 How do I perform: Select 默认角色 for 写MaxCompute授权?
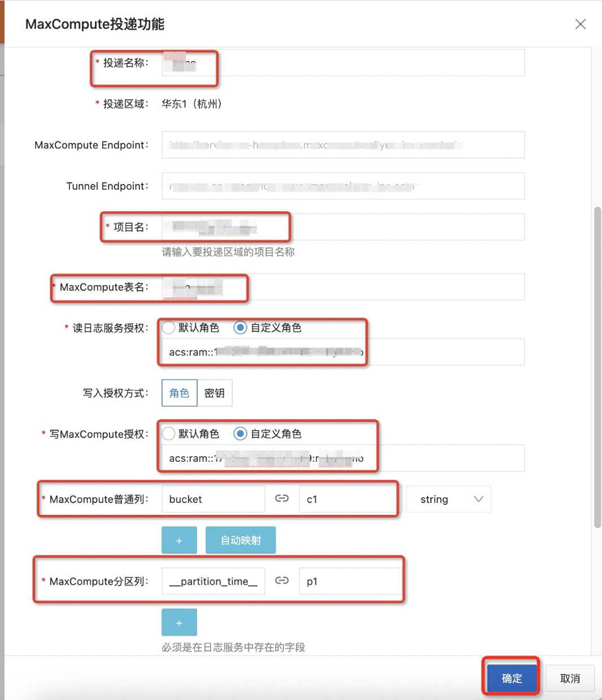coord(190,434)
